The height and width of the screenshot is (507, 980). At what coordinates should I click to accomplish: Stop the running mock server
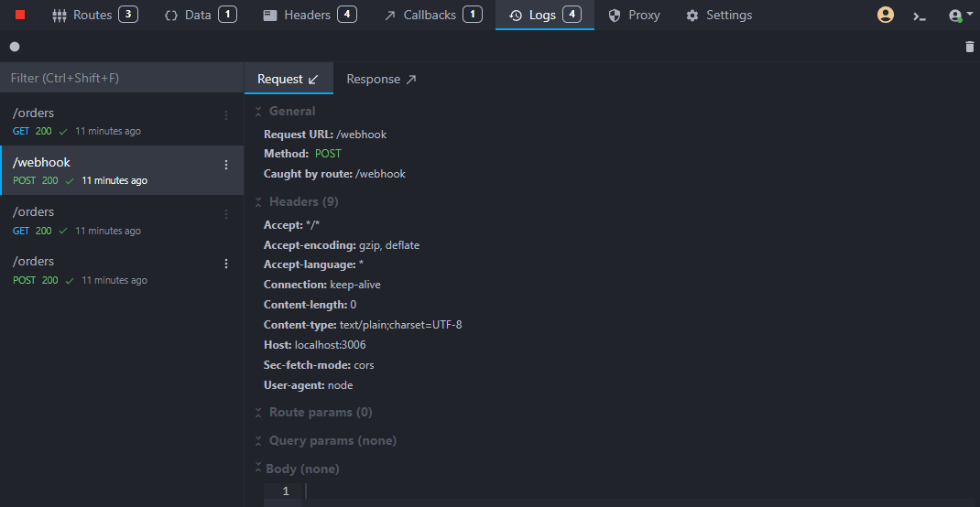(20, 15)
